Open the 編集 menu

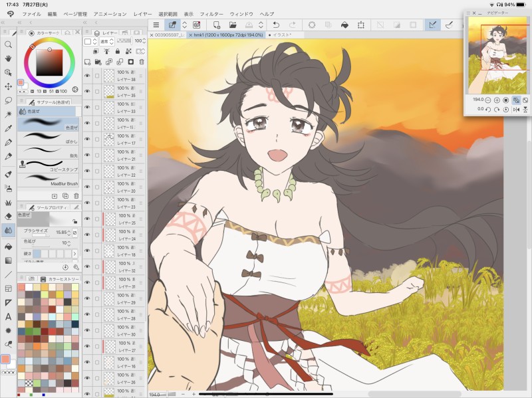pyautogui.click(x=53, y=14)
